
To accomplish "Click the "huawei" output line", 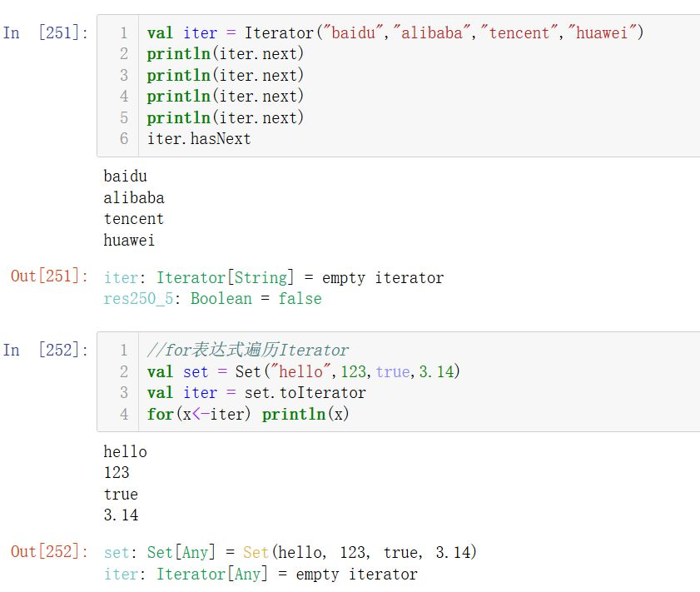I will tap(129, 241).
